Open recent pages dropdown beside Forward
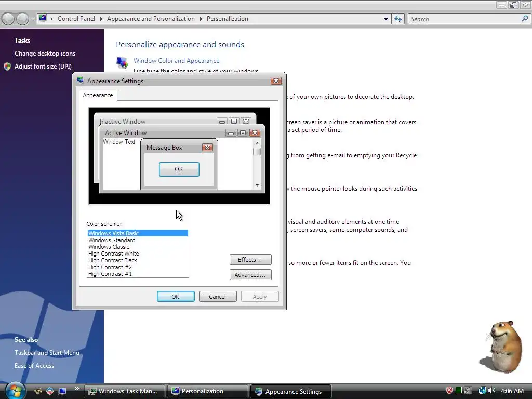The height and width of the screenshot is (399, 532). [33, 19]
